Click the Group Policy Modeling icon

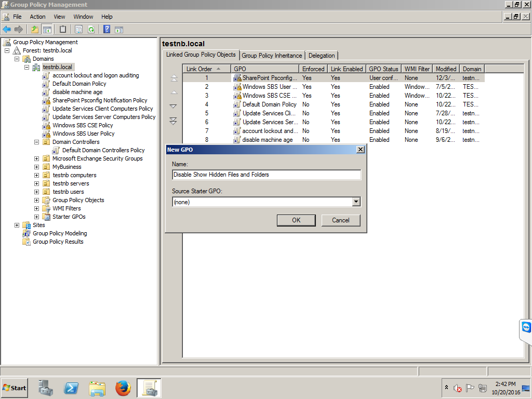(27, 233)
